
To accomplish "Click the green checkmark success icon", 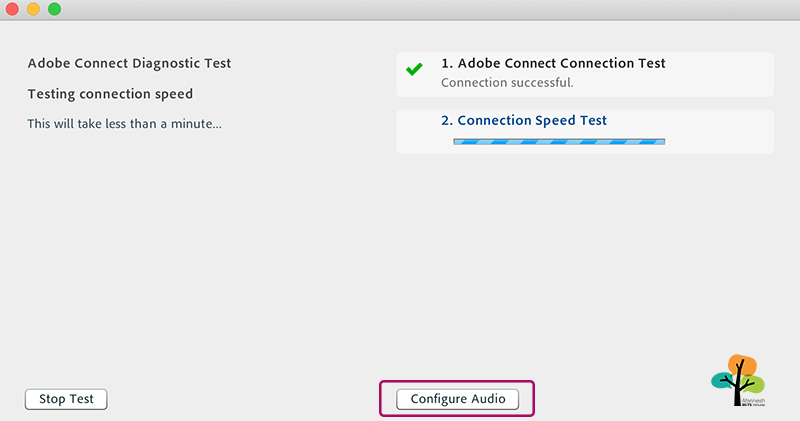I will coord(414,69).
